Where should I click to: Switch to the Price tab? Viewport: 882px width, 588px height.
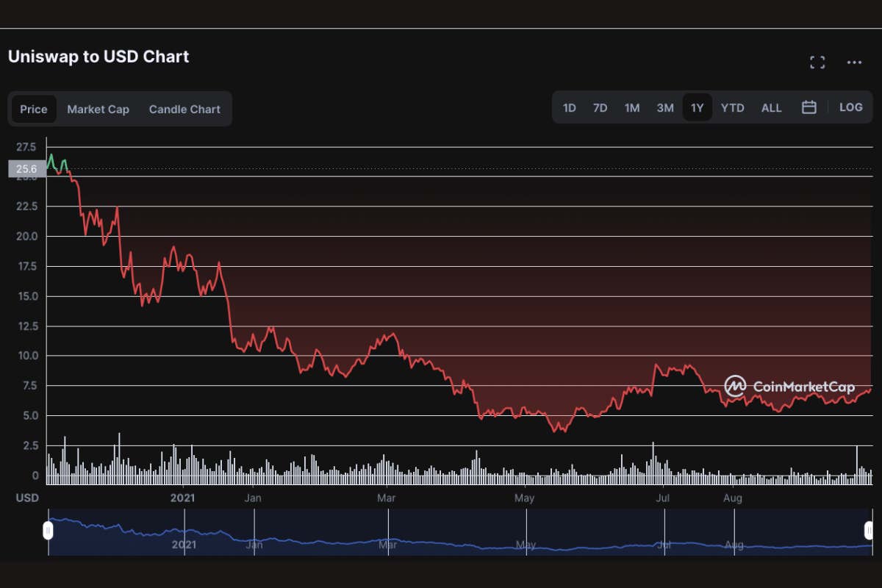click(x=34, y=109)
